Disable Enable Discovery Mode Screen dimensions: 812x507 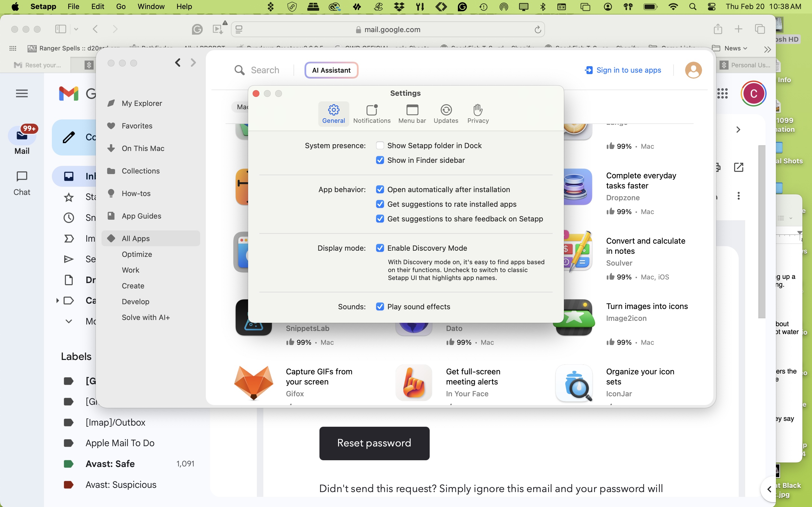380,248
